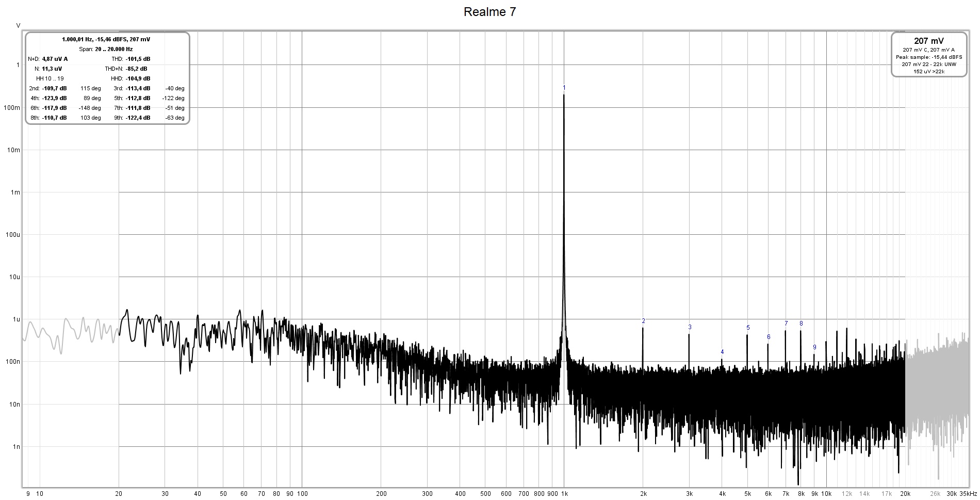Click the N+D value "4,87 uV A"
The height and width of the screenshot is (500, 980).
[x=55, y=59]
